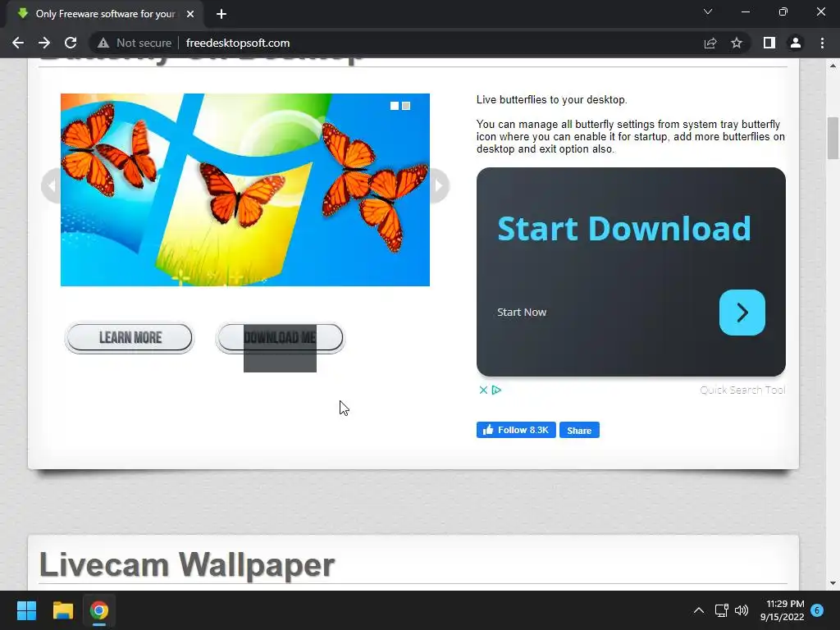
Task: Select the first slideshow indicator square
Action: [x=395, y=106]
